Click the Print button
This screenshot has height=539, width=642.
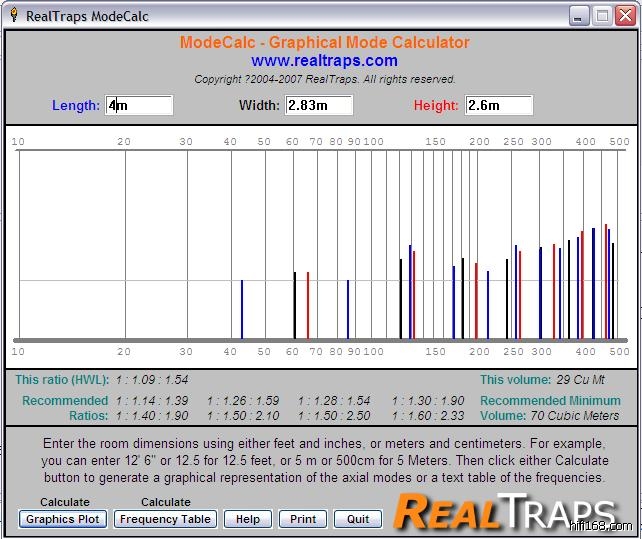[303, 519]
